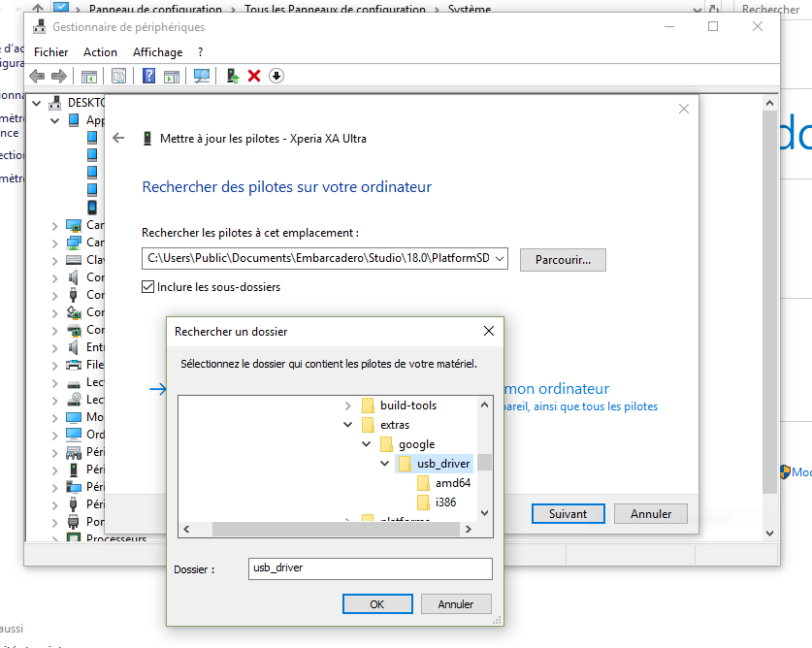Click the Disable device down-arrow icon
Viewport: 812px width, 648px height.
276,76
